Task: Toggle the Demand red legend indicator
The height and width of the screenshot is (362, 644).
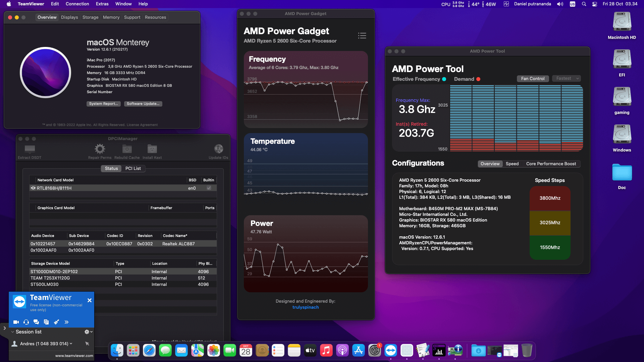Action: [x=478, y=79]
